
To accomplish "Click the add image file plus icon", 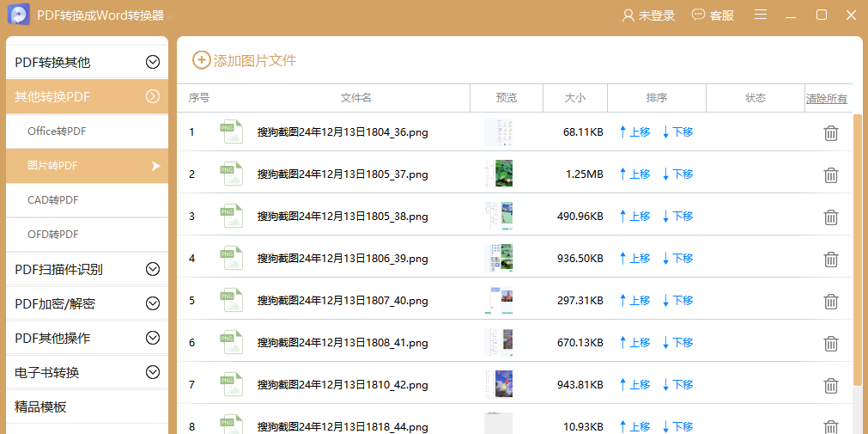I will (201, 60).
